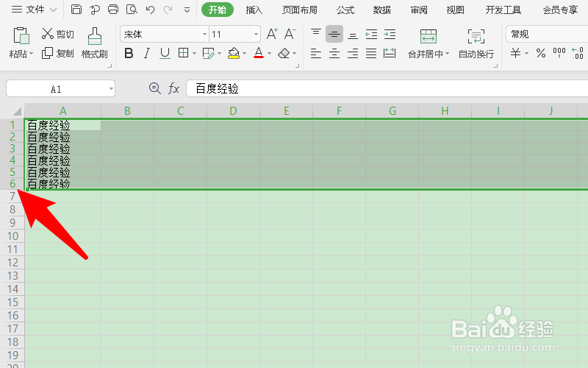Click the fx insert function icon

tap(173, 88)
